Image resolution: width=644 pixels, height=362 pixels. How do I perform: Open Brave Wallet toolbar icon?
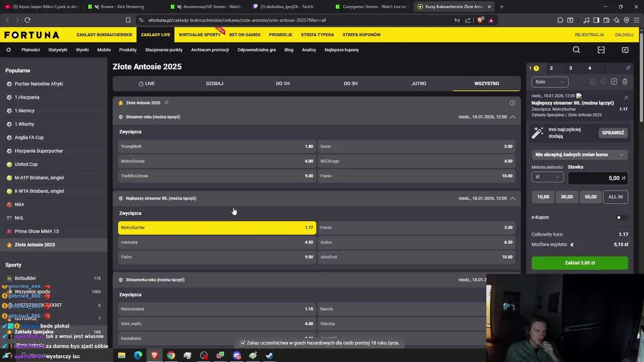pyautogui.click(x=607, y=20)
